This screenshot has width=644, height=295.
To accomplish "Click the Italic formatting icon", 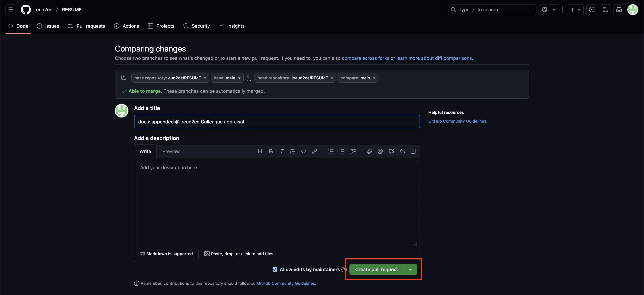I will (282, 151).
